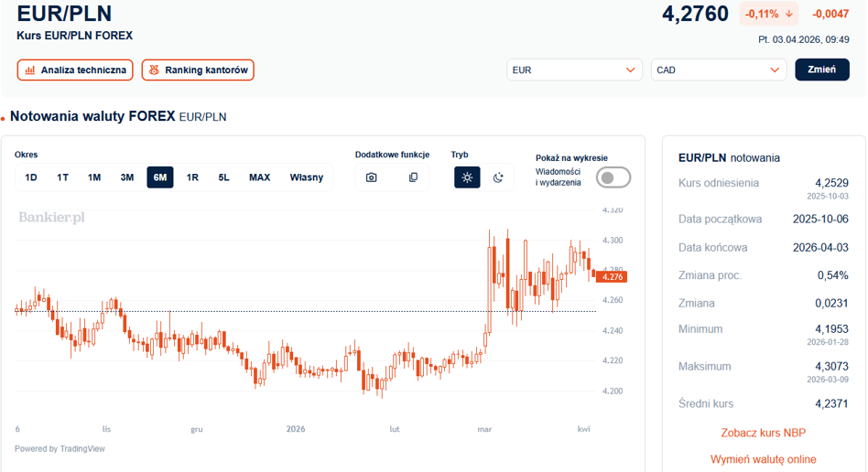
Task: Click the Maksimum date 2026-03-09
Action: (x=828, y=379)
